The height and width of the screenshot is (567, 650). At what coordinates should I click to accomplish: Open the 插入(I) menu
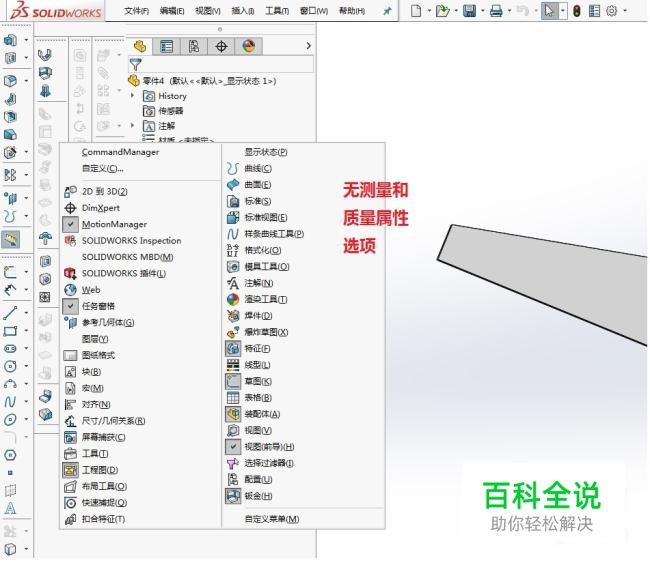click(x=243, y=11)
